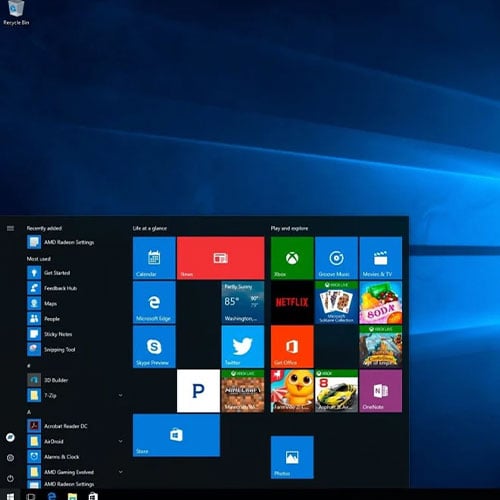Open the user account icon

point(10,437)
